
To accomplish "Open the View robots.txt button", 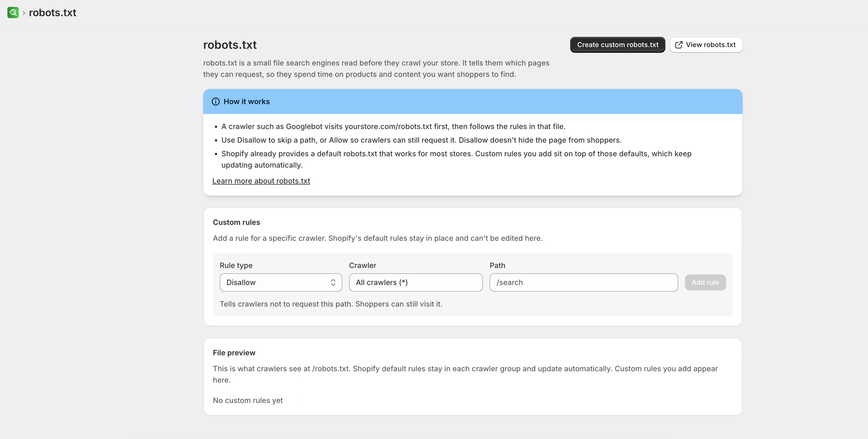I will [706, 45].
